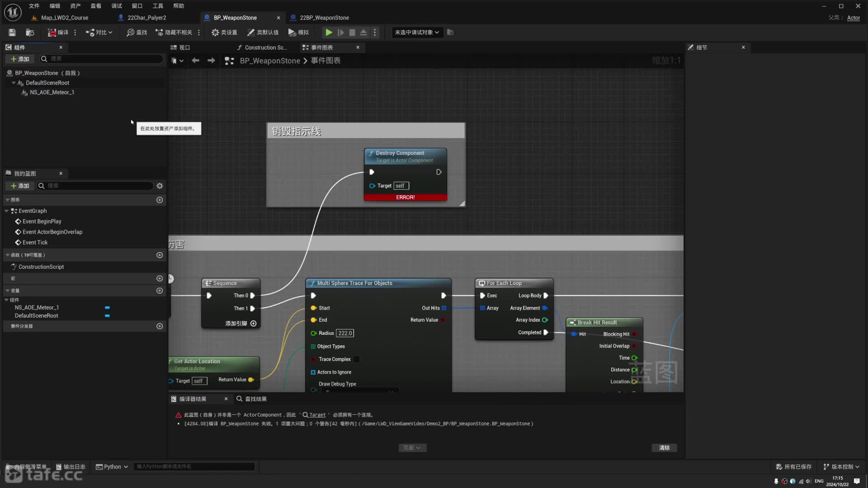The width and height of the screenshot is (868, 488).
Task: Open the 调试 (Debug) menu
Action: 117,6
